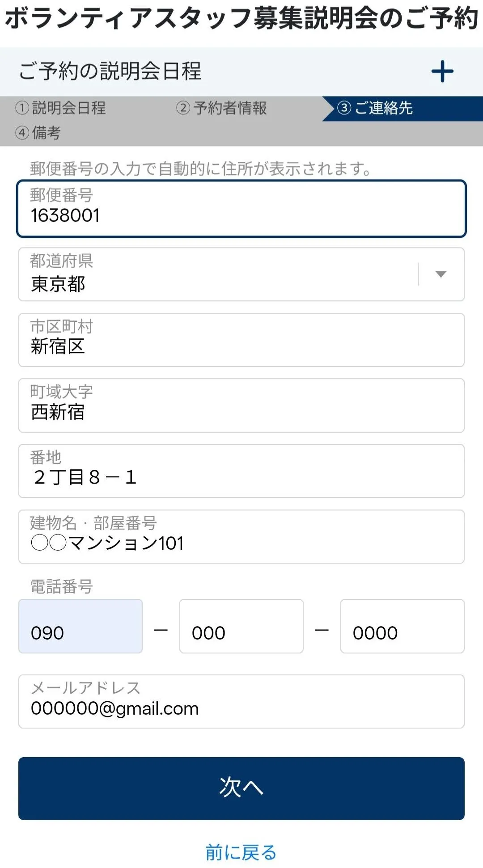Click the 建物名・部屋番号 field
Viewport: 483px width, 868px height.
241,536
